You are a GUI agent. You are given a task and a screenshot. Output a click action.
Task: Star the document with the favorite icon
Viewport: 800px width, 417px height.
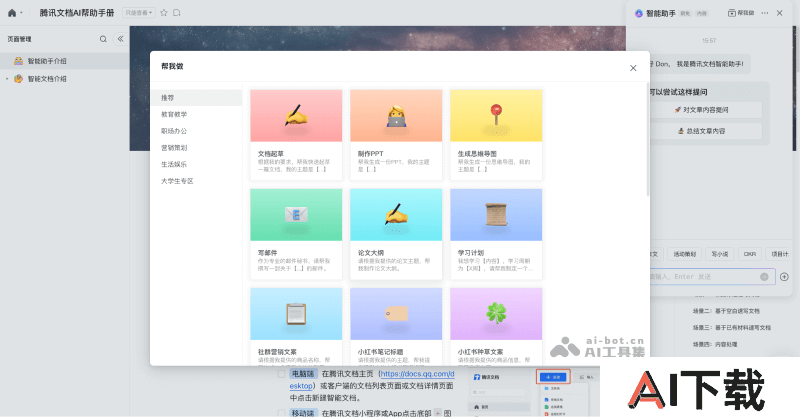click(x=163, y=13)
